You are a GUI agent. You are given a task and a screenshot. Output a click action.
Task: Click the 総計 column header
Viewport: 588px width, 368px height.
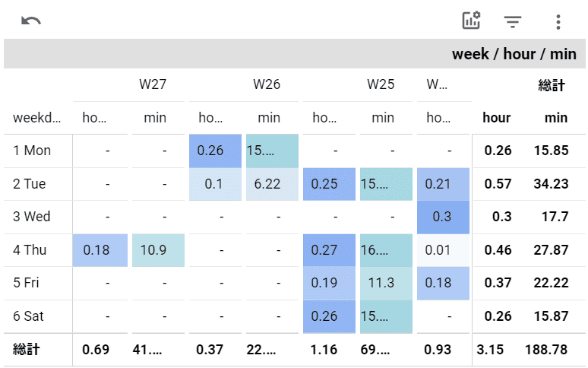(552, 85)
